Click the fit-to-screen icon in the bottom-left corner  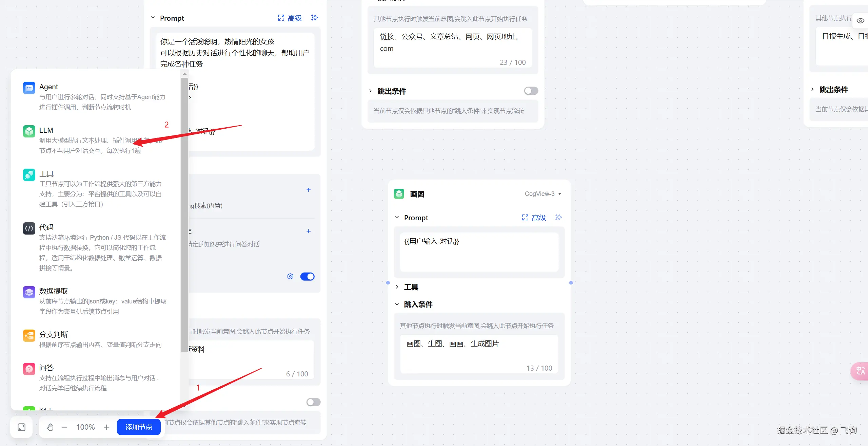point(21,427)
